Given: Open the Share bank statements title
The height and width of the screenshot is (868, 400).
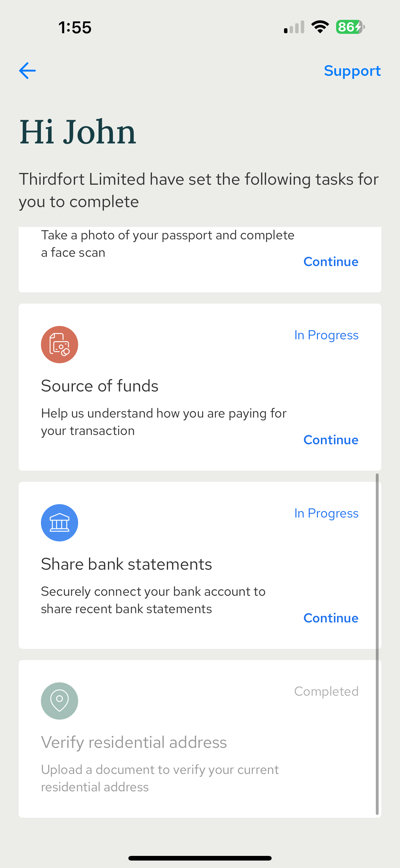Looking at the screenshot, I should 127,564.
